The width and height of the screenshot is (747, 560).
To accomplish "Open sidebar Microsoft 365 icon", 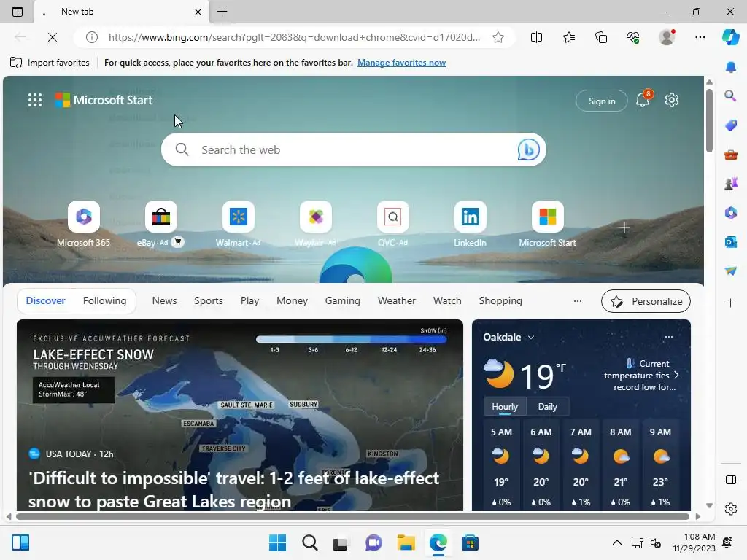I will click(x=731, y=212).
